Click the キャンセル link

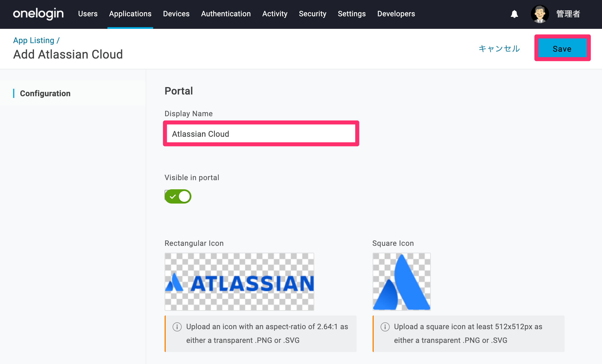click(499, 49)
